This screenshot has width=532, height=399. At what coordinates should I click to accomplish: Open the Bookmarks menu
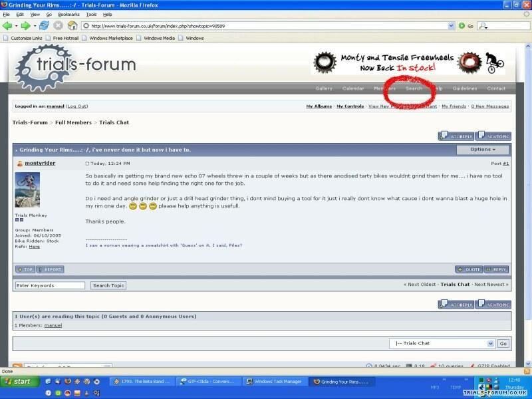tap(69, 14)
